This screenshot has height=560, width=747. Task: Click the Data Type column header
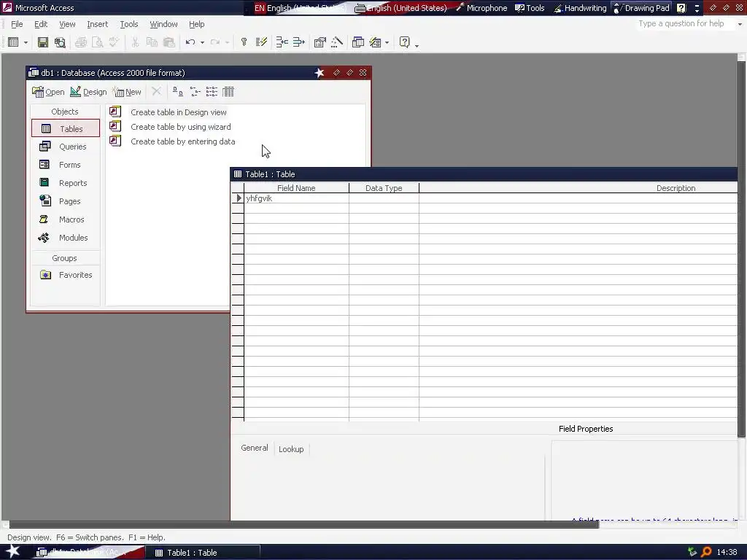click(384, 188)
